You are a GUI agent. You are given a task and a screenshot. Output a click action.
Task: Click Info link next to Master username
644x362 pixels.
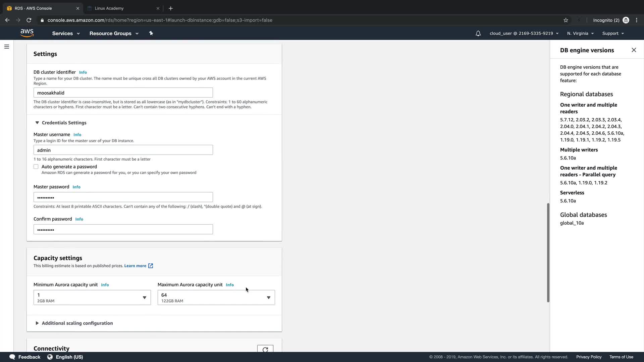pyautogui.click(x=77, y=135)
